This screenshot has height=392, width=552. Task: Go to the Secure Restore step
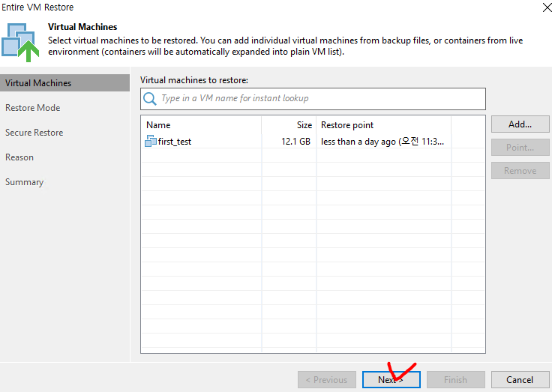[34, 133]
